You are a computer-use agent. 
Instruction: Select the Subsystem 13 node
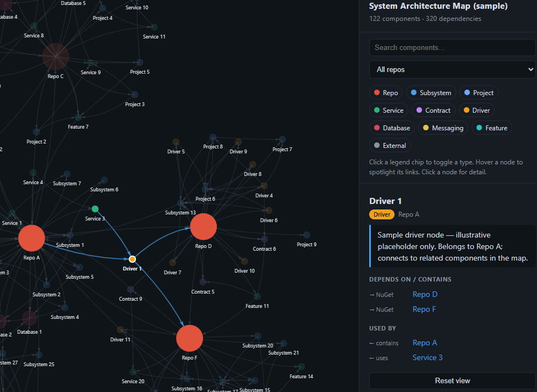(180, 203)
